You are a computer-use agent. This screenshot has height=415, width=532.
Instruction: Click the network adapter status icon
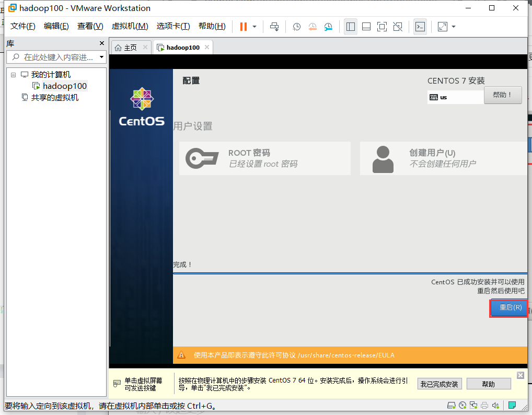(473, 405)
